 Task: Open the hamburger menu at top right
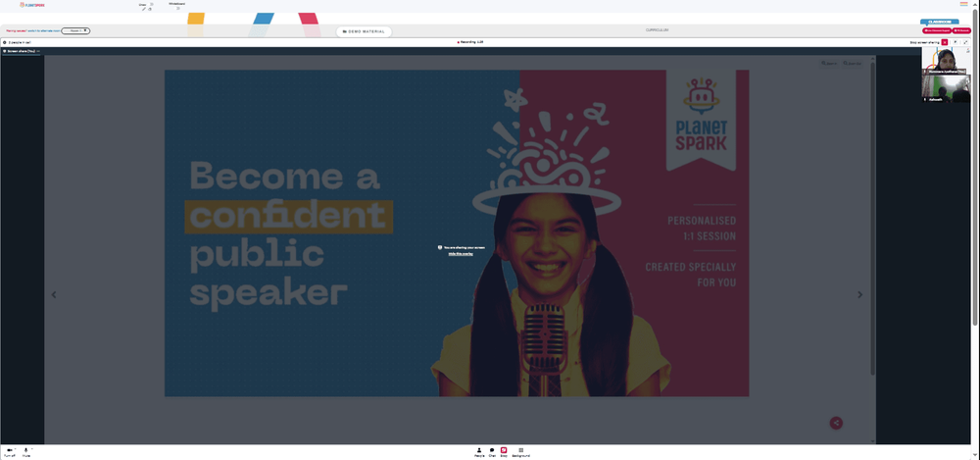[x=963, y=4]
